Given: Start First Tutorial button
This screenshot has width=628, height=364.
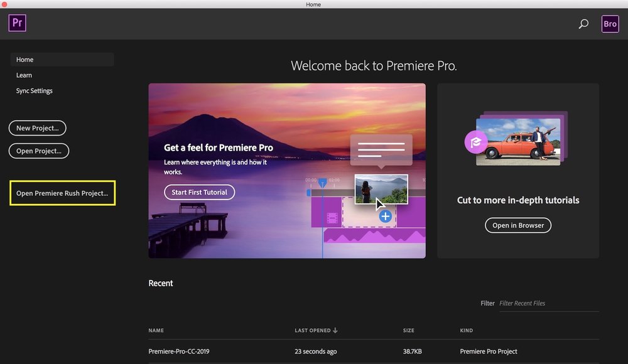Looking at the screenshot, I should pos(199,192).
